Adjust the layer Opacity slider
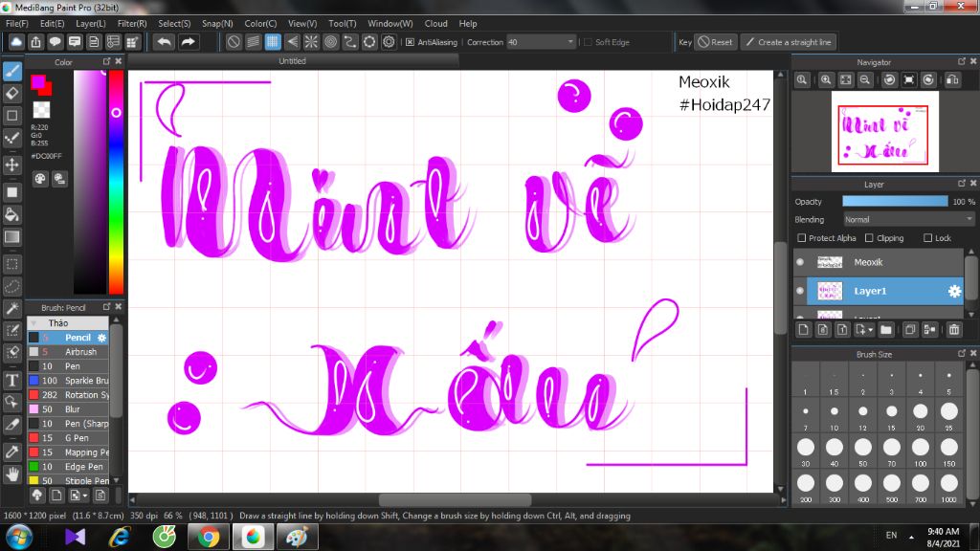The image size is (980, 551). point(895,201)
